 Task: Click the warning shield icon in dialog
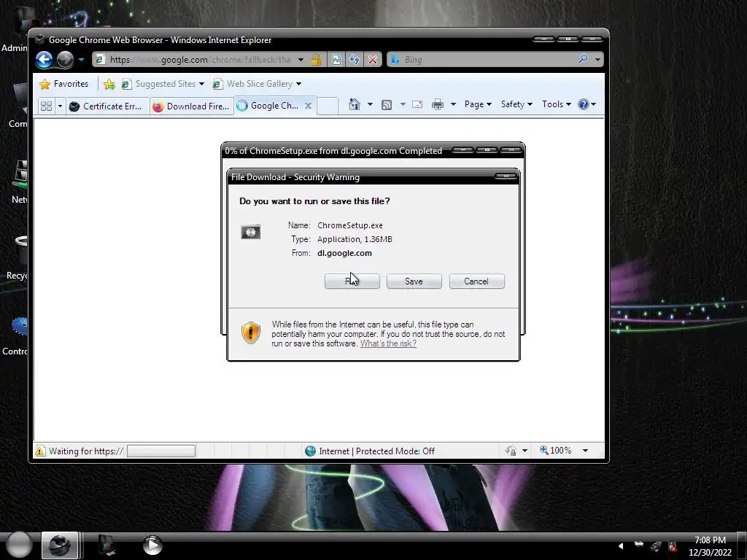click(251, 332)
